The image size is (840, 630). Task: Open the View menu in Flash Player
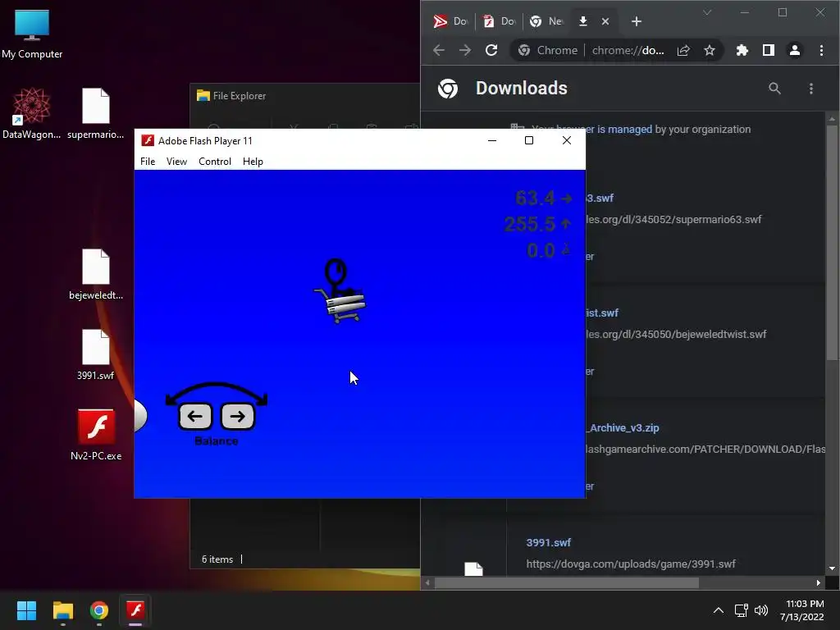[x=176, y=162]
